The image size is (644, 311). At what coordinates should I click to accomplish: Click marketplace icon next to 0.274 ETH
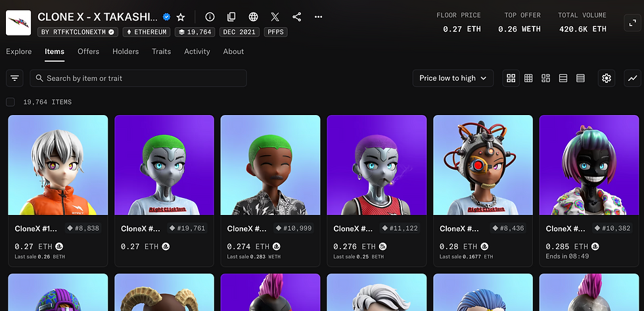(277, 247)
